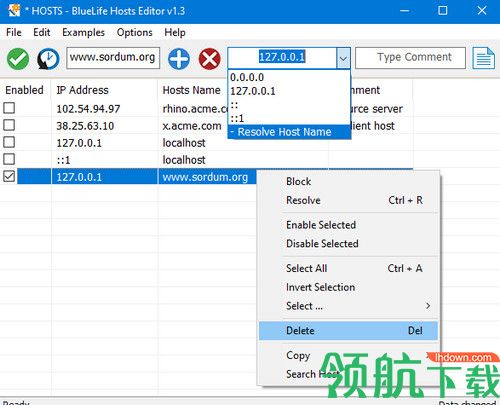Choose 0.0.0.0 from the IP dropdown list
The image size is (500, 405).
(x=289, y=77)
